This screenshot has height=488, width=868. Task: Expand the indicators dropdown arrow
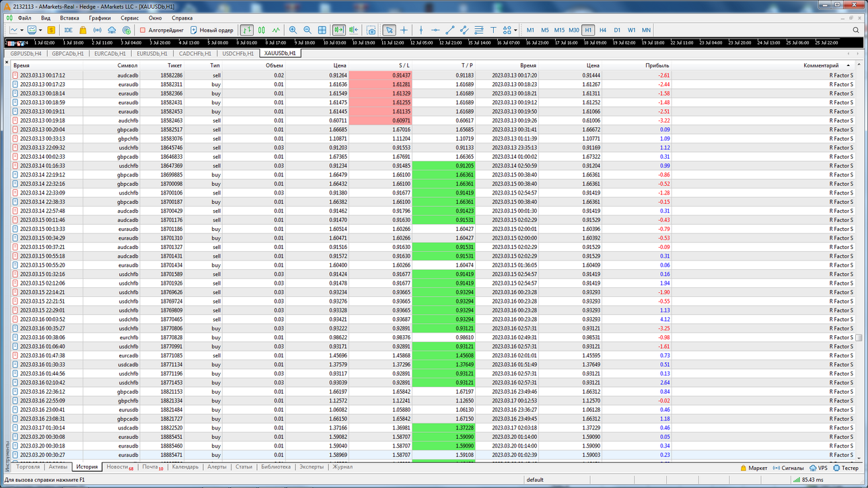pos(40,30)
